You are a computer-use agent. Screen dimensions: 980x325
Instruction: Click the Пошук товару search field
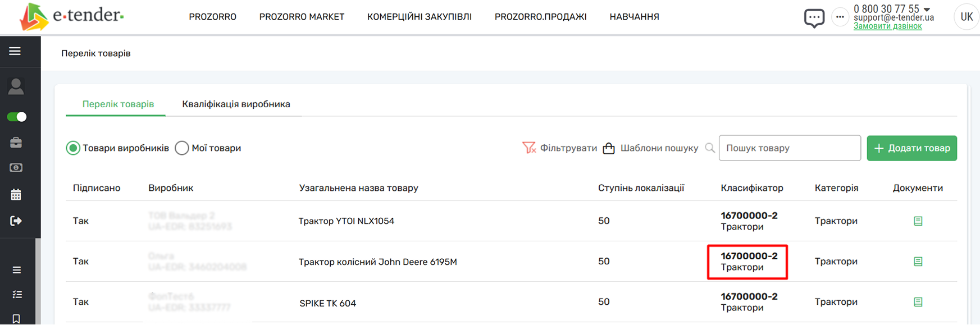(789, 148)
